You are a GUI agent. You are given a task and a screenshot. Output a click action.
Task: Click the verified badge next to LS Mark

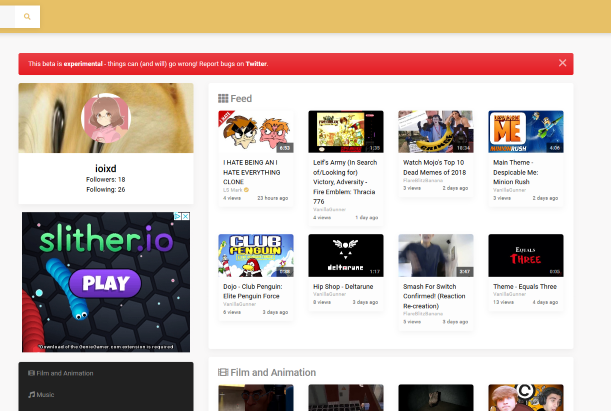pos(246,190)
